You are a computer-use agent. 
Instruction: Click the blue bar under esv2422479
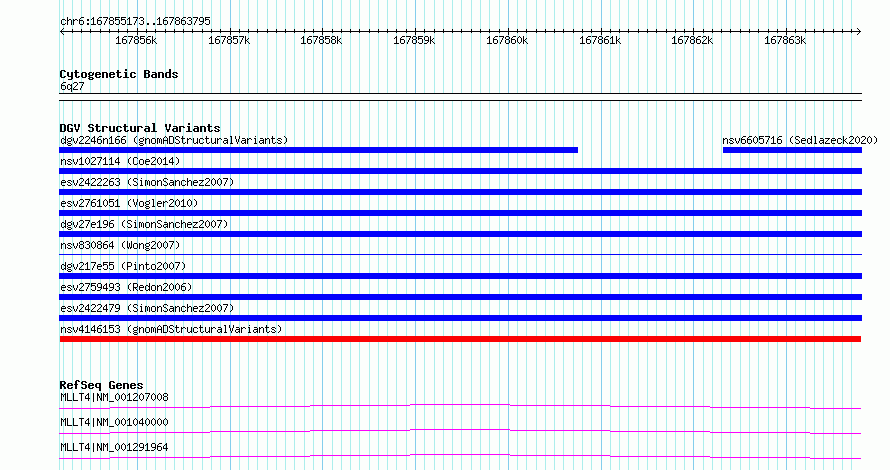tap(460, 318)
